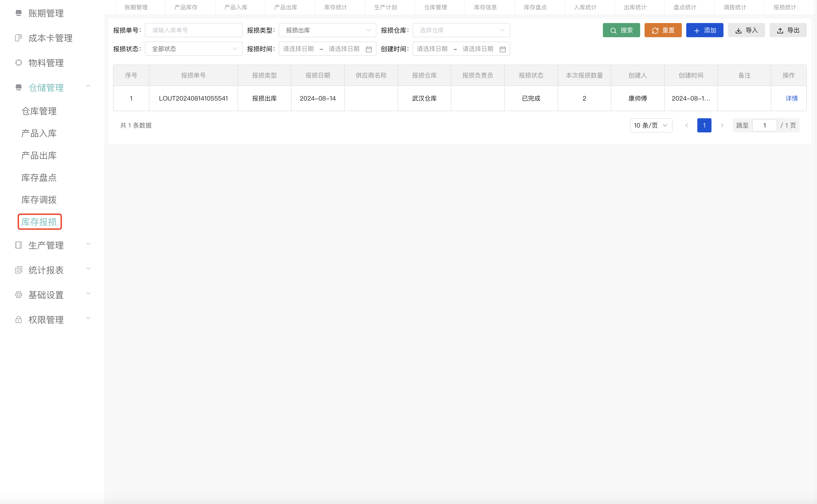Open the 全部状态 status dropdown
This screenshot has width=817, height=504.
click(x=193, y=49)
